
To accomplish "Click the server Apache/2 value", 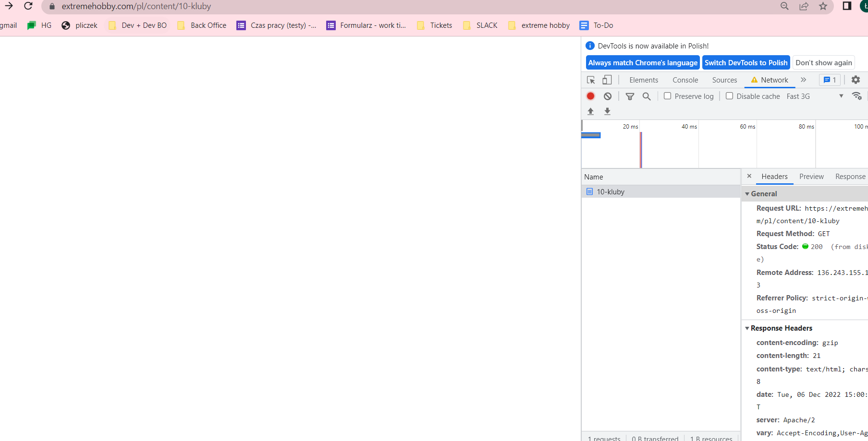I will [799, 420].
